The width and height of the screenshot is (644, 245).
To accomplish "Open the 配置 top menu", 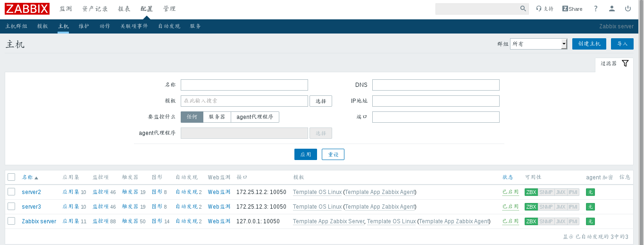I will (x=147, y=9).
